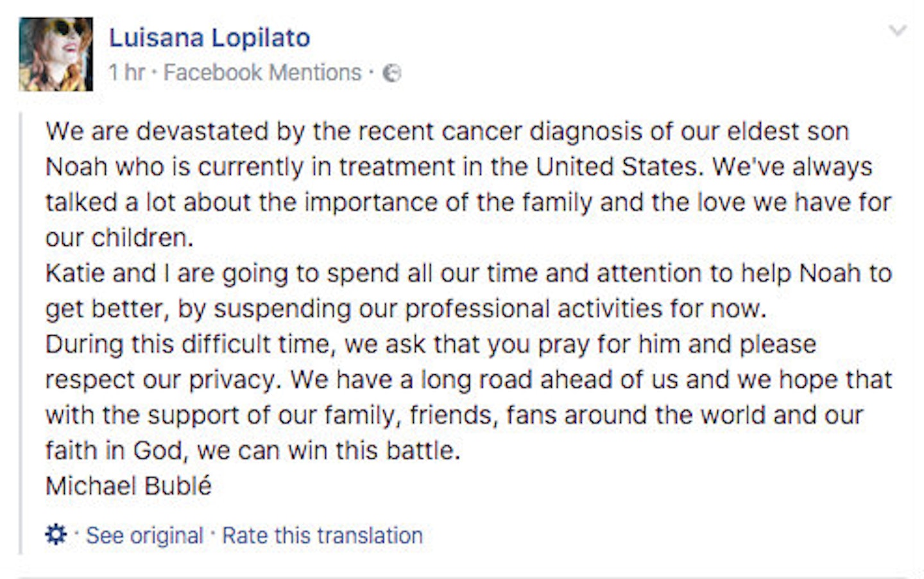Open translation settings gear icon

tap(56, 533)
